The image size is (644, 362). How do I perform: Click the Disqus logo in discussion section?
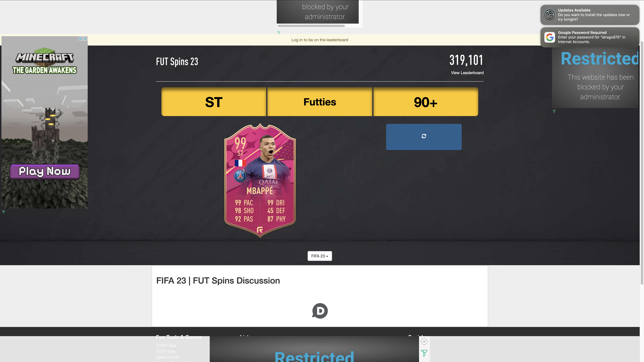320,311
